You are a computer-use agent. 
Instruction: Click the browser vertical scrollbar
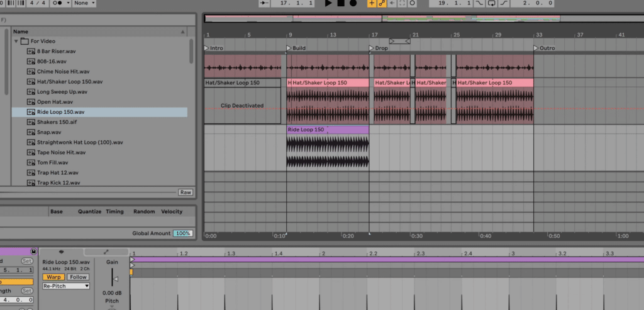coord(191,52)
